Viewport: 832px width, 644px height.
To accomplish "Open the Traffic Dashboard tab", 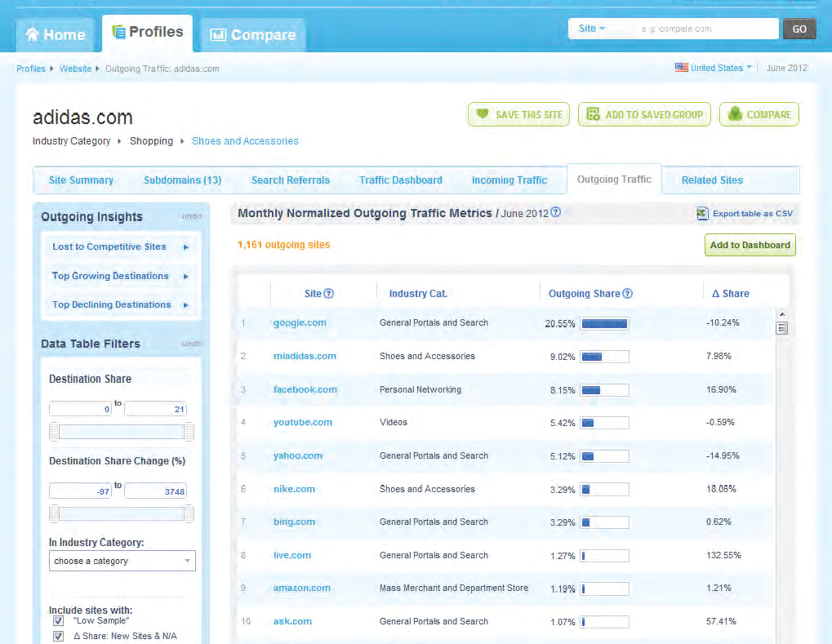I will click(x=401, y=180).
